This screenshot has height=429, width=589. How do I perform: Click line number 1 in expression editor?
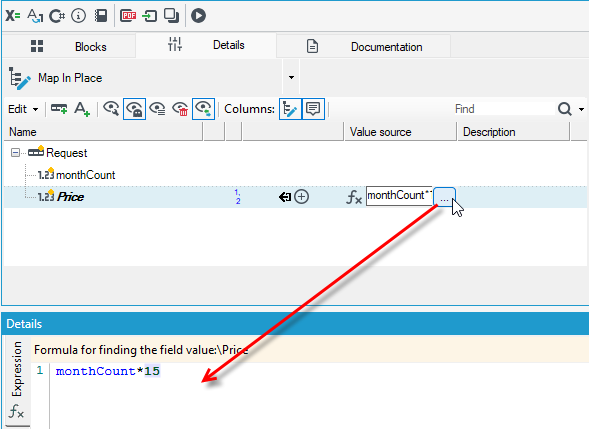(x=40, y=371)
